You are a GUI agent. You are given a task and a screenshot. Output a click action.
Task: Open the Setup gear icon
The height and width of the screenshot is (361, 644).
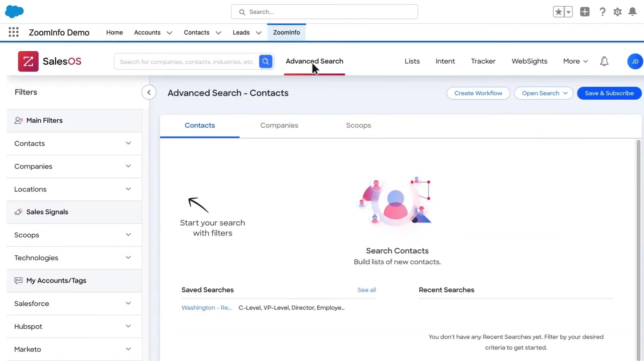(617, 12)
